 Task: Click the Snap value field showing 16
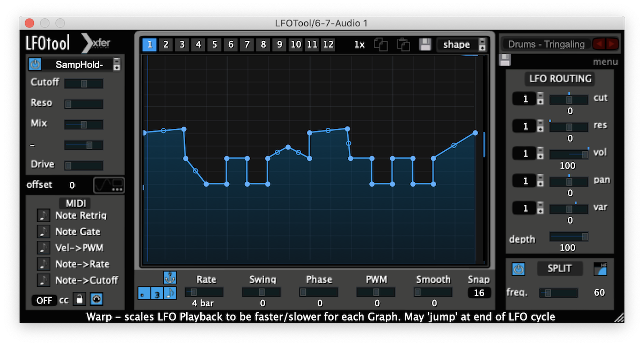(x=479, y=293)
